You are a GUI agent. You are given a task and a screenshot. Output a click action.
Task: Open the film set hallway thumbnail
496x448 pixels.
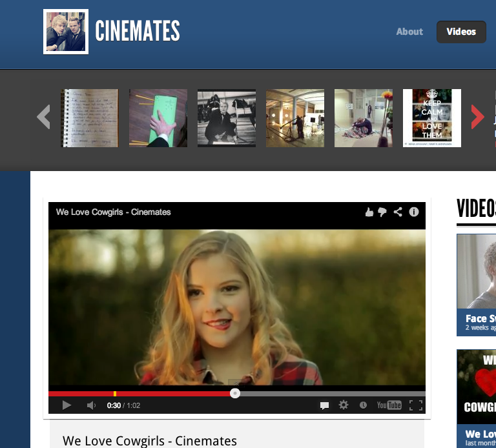coord(295,118)
